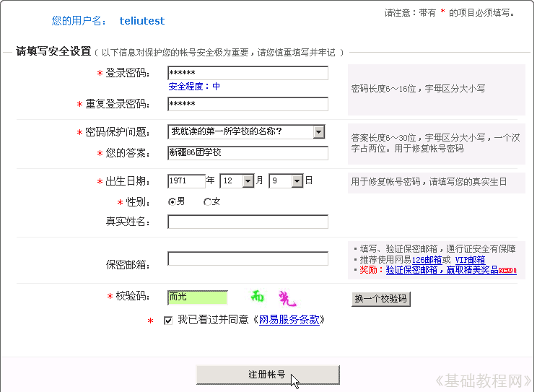
Task: Click the red NEW badge icon
Action: click(507, 271)
